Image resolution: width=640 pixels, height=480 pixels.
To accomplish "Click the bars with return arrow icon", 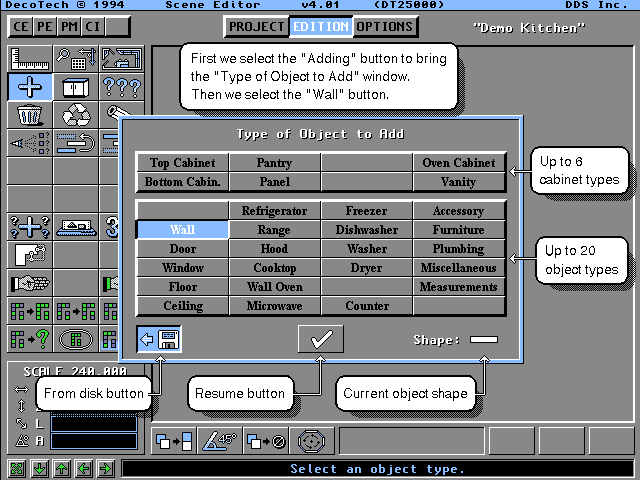I will coord(76,143).
